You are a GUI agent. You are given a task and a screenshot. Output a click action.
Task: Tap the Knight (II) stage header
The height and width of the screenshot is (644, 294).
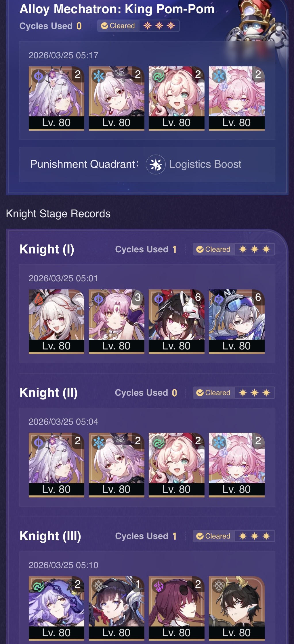[x=49, y=393]
